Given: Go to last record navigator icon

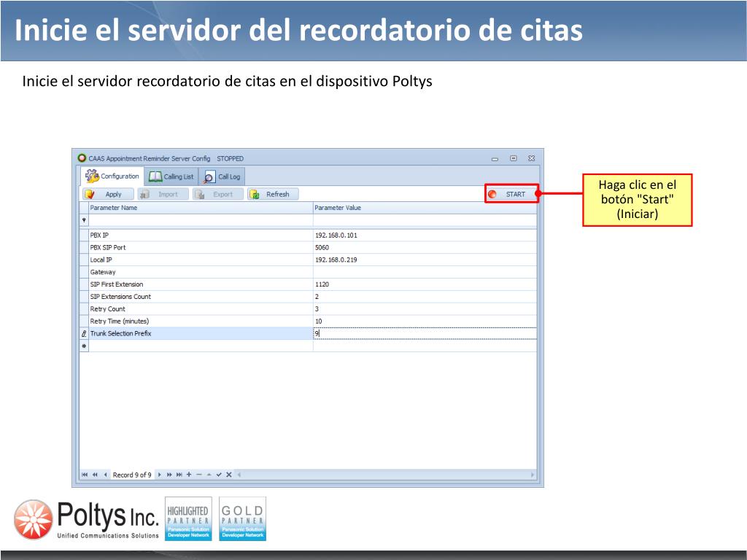Looking at the screenshot, I should 179,475.
